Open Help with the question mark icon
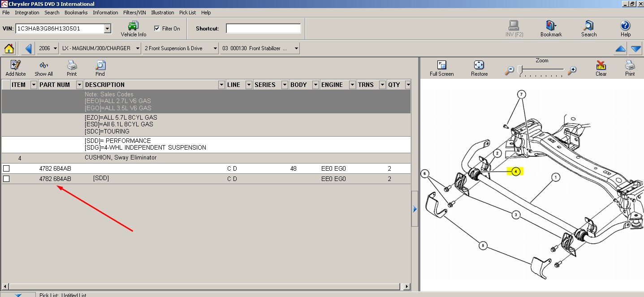644x297 pixels. [x=625, y=28]
